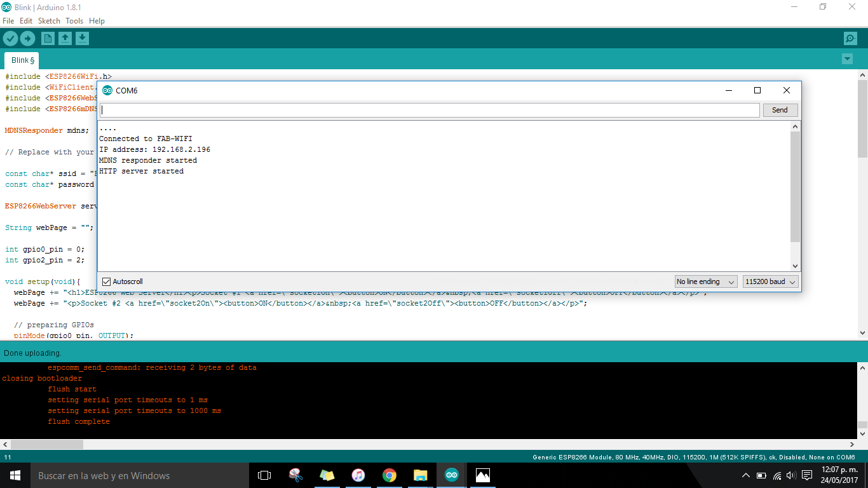The image size is (868, 488).
Task: Click Send button in COM6 window
Action: point(780,110)
